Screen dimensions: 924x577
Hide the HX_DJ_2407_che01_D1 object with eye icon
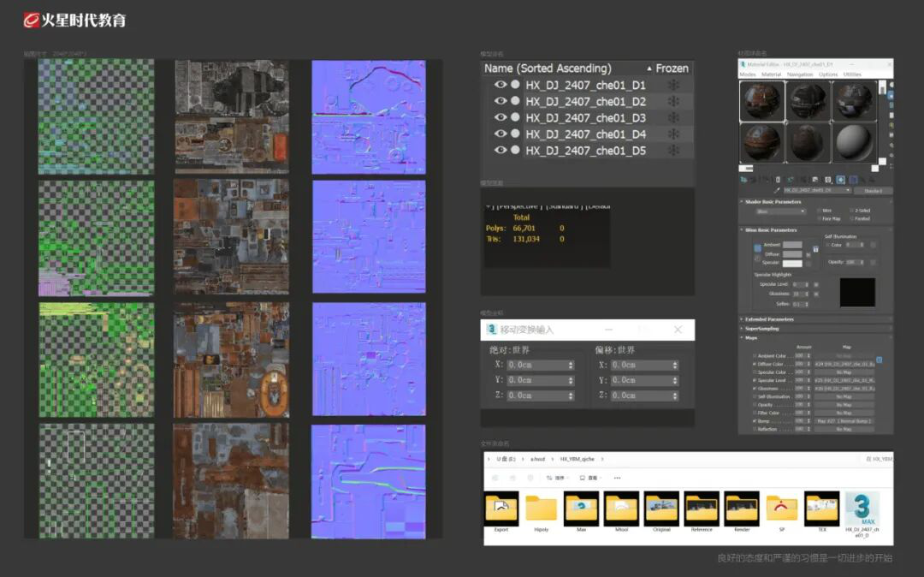pyautogui.click(x=500, y=85)
